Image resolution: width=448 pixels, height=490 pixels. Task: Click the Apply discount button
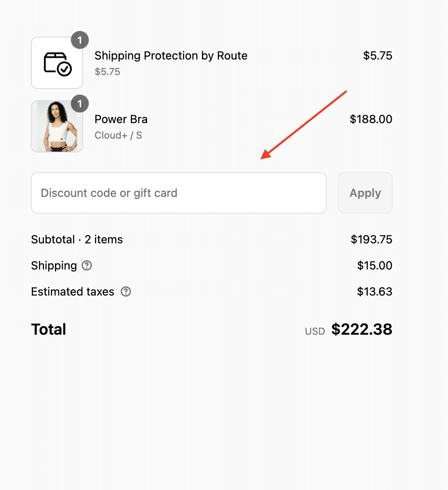click(365, 193)
